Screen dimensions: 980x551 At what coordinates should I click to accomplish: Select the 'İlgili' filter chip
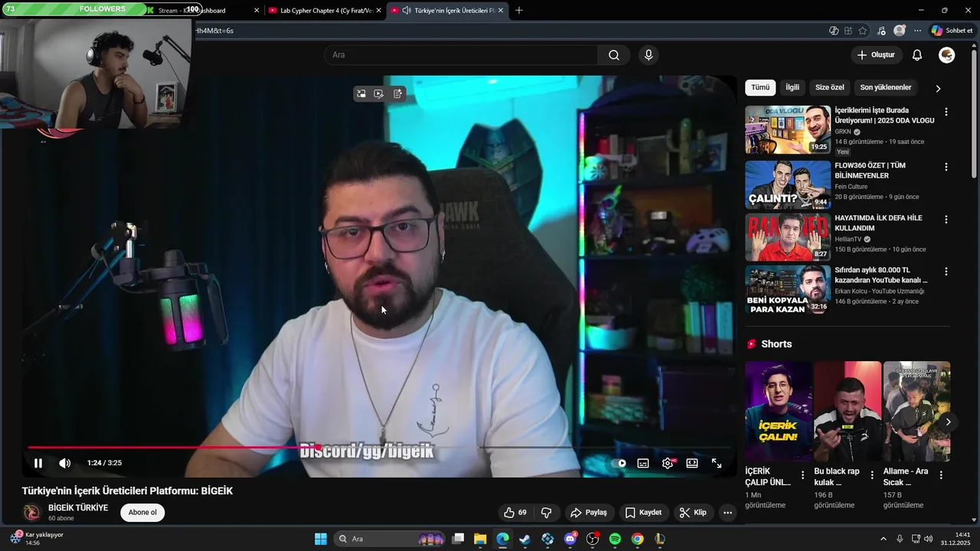(792, 87)
